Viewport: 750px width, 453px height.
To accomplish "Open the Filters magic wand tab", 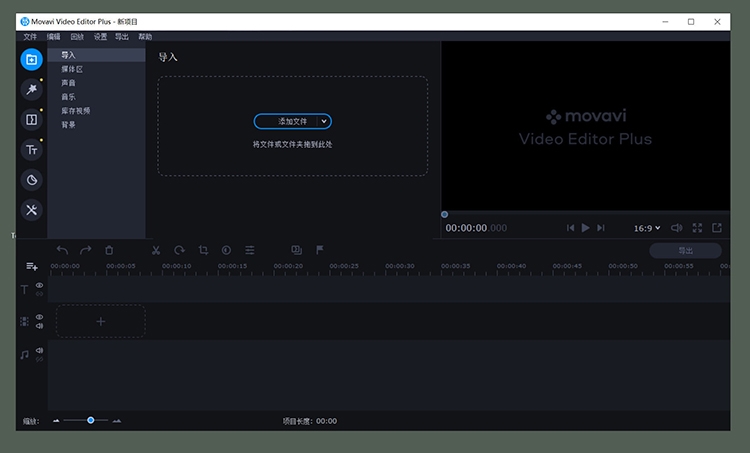I will tap(32, 90).
